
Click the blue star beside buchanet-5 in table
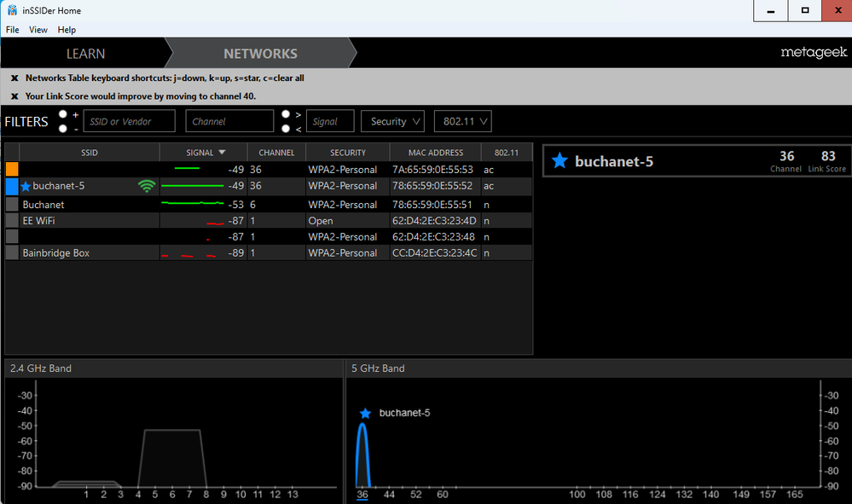pyautogui.click(x=26, y=186)
